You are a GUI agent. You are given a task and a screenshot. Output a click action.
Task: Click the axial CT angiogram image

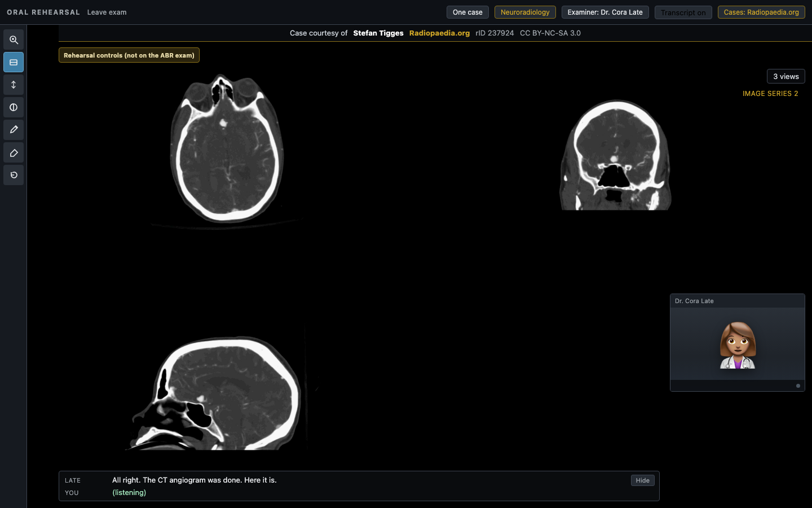(x=226, y=150)
